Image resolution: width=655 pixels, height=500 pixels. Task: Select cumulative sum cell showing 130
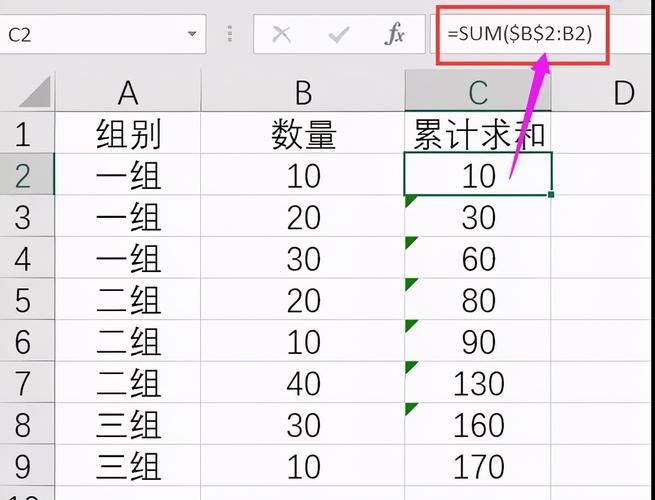(478, 382)
